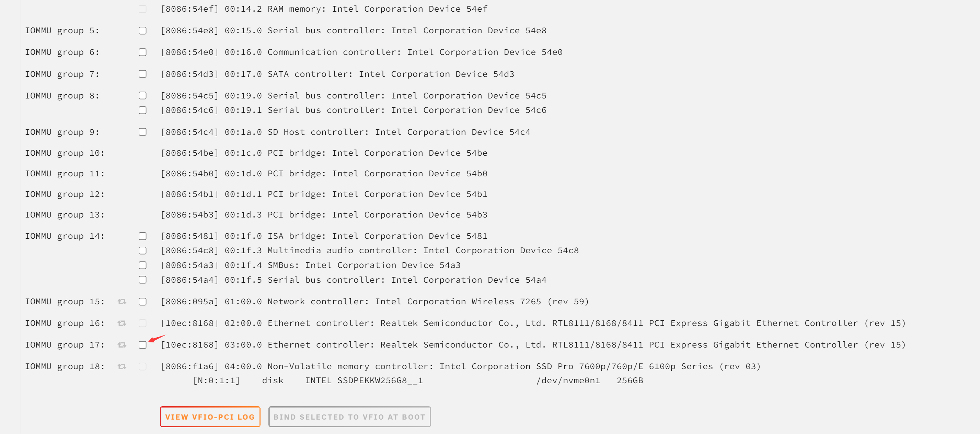
Task: Select the 03:00.0 Ethernet controller checkbox
Action: pyautogui.click(x=143, y=345)
